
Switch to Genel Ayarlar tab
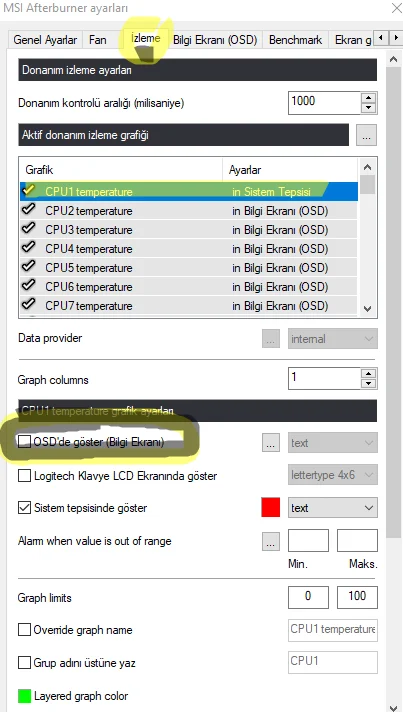tap(45, 40)
